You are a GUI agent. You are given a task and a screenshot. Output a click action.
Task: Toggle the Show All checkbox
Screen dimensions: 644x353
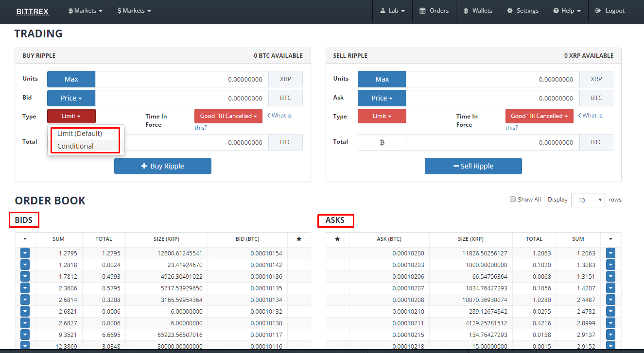513,199
